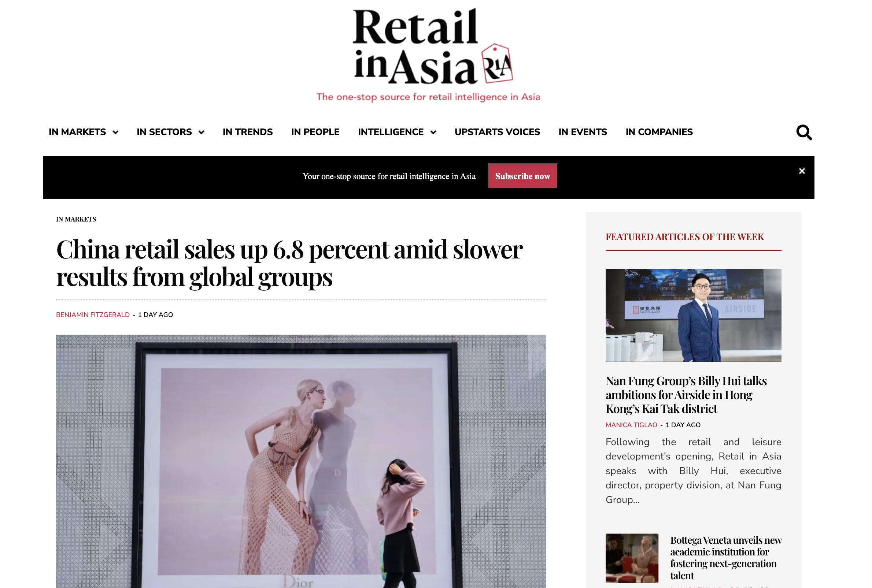Open author Manica Tiglao's page
The image size is (872, 588).
(x=632, y=425)
